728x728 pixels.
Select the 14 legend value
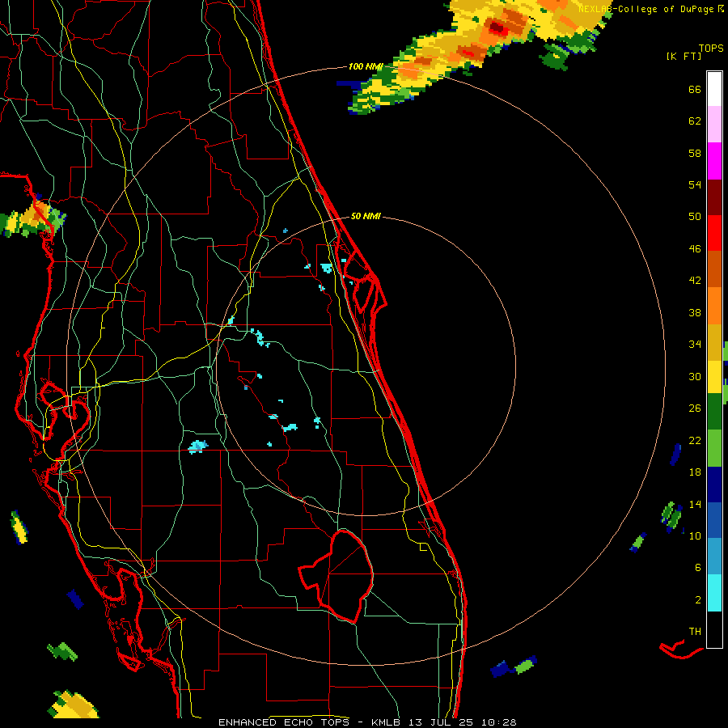coord(695,504)
